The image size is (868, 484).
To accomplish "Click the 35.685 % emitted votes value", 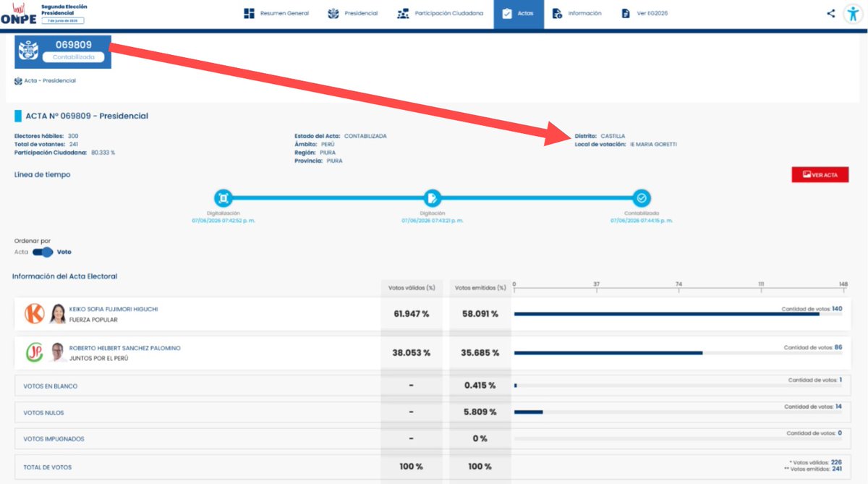I will (x=480, y=353).
